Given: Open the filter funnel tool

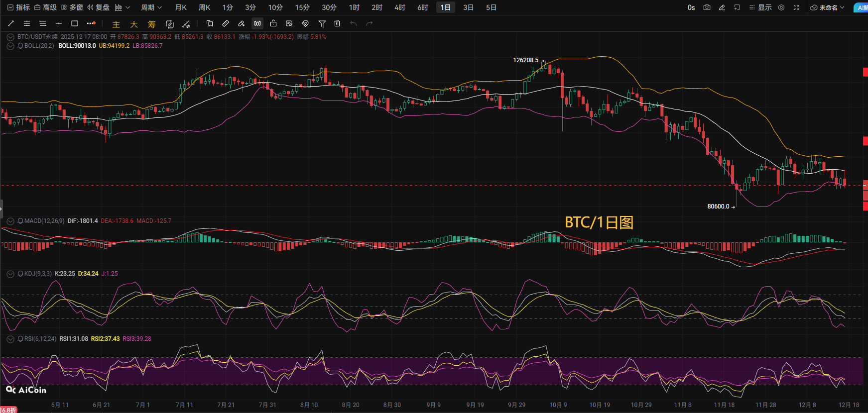Looking at the screenshot, I should coord(322,23).
